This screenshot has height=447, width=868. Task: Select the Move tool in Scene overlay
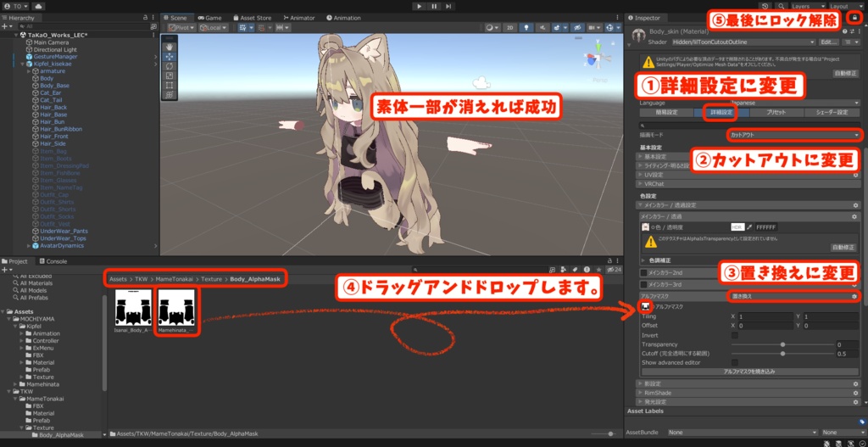click(170, 57)
